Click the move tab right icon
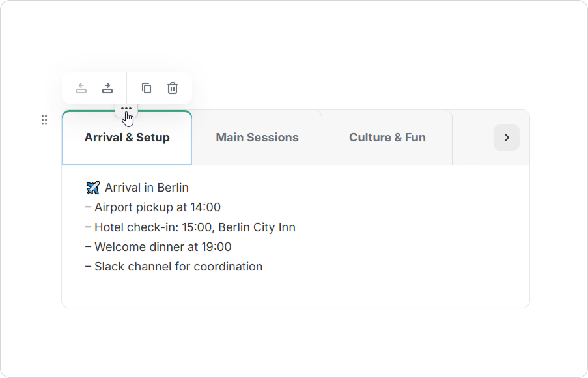 107,88
